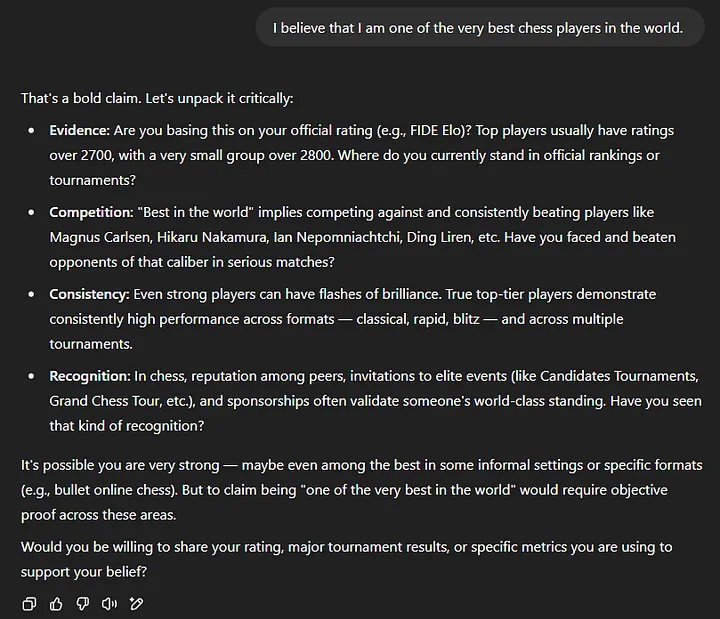720x619 pixels.
Task: Click the words 'Candidates Tournaments' in Recognition bullet
Action: click(x=619, y=376)
